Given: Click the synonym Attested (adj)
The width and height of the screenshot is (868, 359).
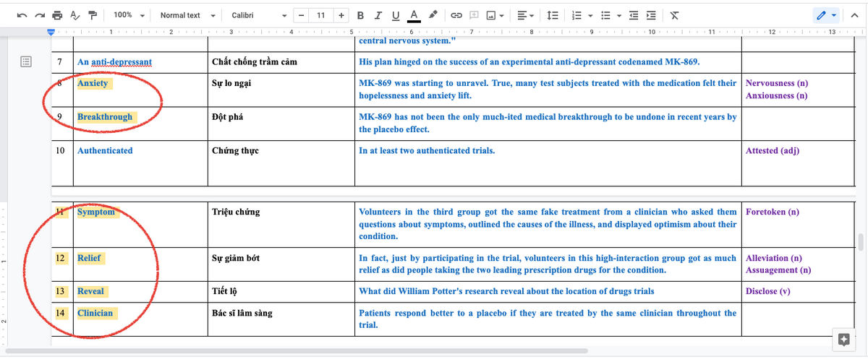Looking at the screenshot, I should 773,151.
